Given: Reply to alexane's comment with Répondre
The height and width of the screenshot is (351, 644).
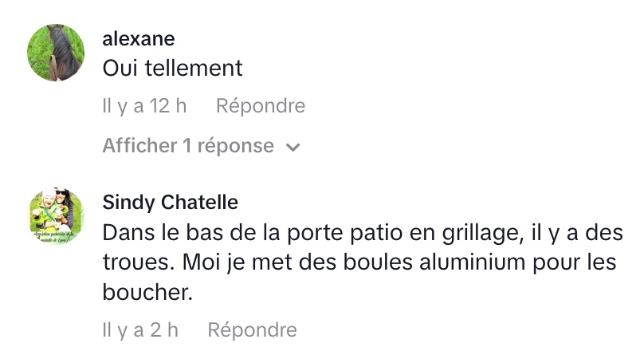Looking at the screenshot, I should [x=261, y=105].
